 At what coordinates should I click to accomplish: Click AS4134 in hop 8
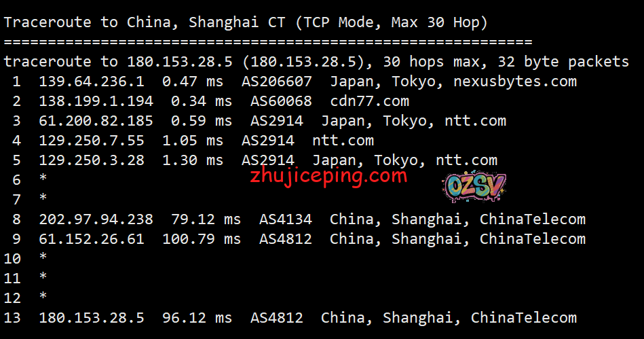tap(286, 219)
